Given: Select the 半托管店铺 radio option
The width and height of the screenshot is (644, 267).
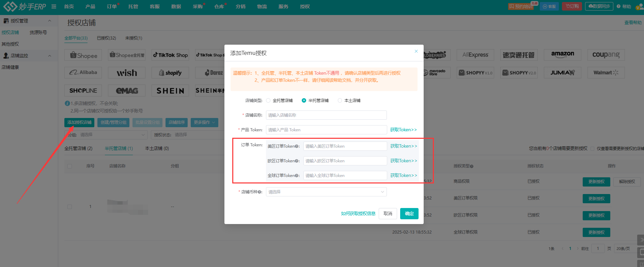Looking at the screenshot, I should [304, 101].
